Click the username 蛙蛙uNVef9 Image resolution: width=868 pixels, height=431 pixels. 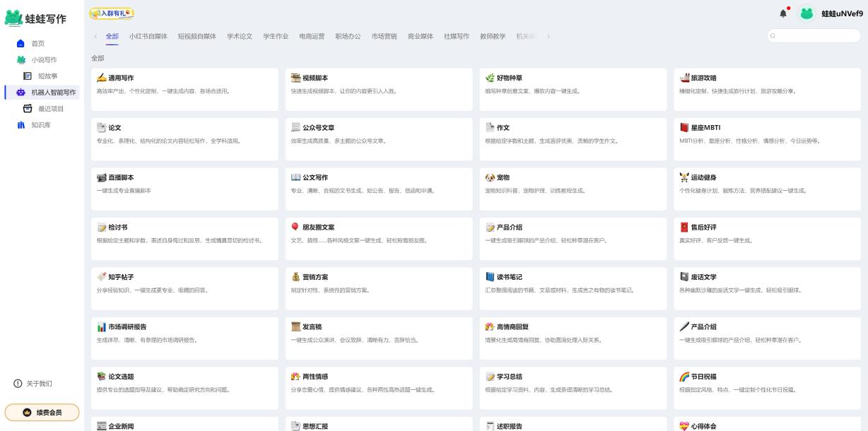[x=842, y=13]
